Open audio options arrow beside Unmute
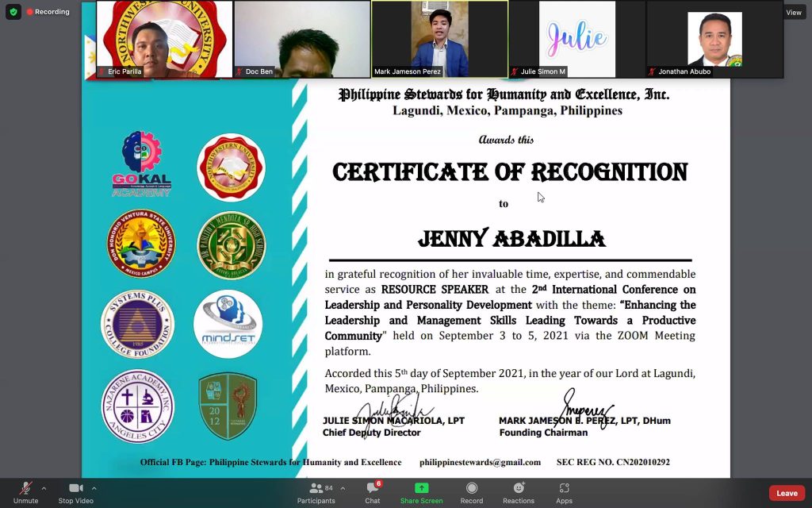Viewport: 812px width, 508px height. pos(44,488)
